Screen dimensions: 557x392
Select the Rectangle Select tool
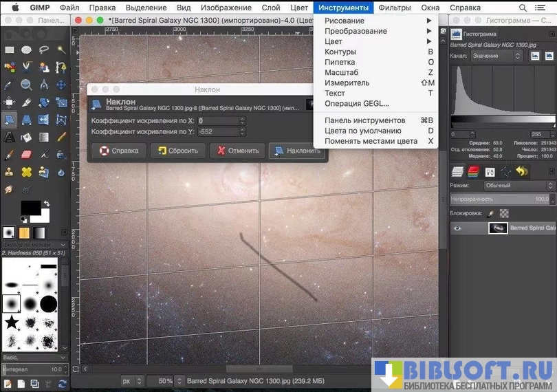click(9, 50)
